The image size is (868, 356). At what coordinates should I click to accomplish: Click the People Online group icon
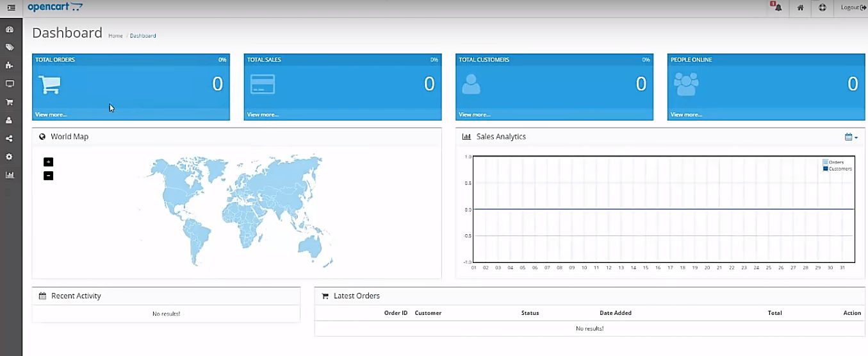coord(686,85)
